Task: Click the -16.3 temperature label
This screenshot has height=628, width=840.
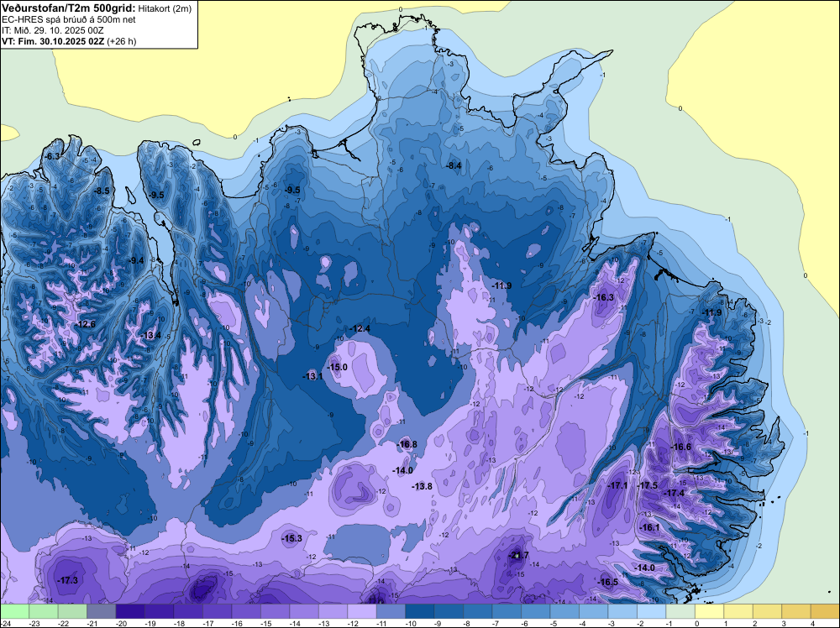Action: [x=604, y=298]
